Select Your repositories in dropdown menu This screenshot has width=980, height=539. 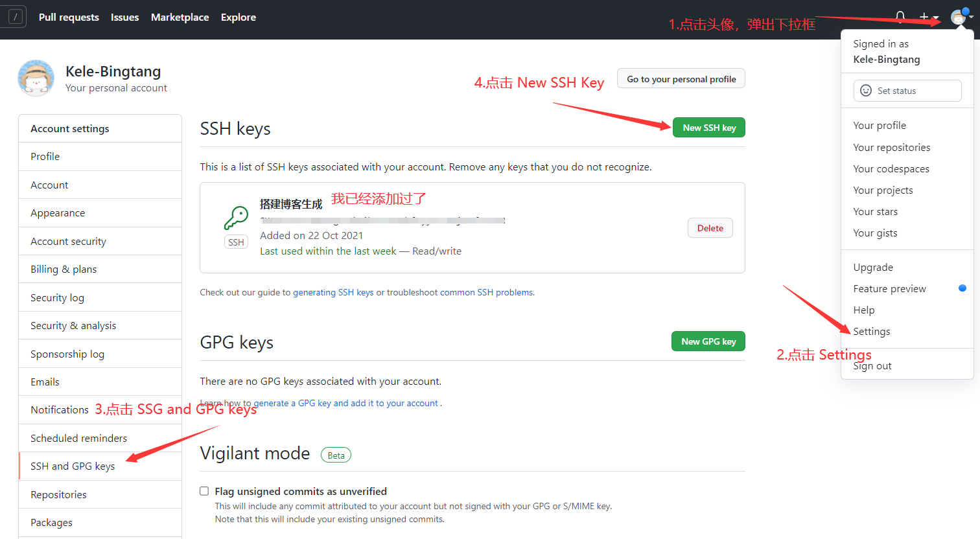click(x=891, y=147)
